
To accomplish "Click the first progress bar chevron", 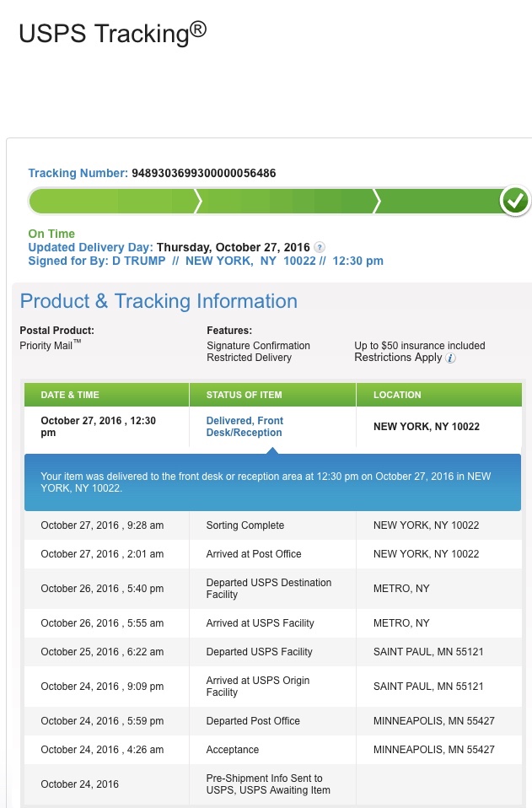I will click(196, 201).
